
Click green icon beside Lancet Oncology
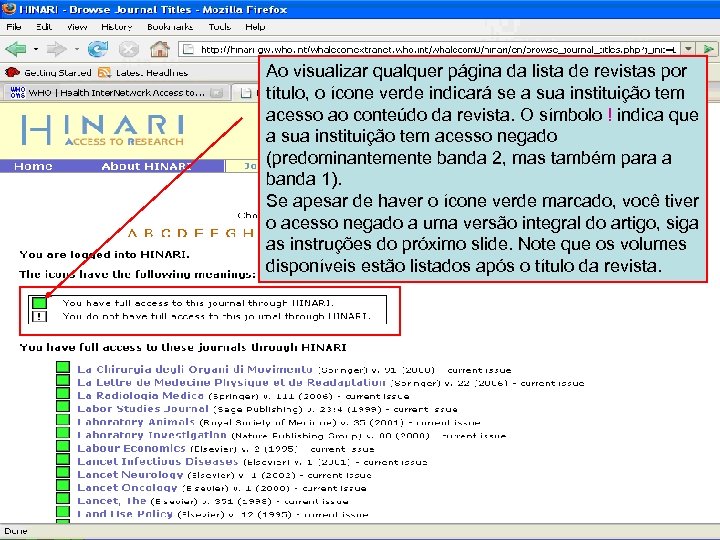(63, 485)
